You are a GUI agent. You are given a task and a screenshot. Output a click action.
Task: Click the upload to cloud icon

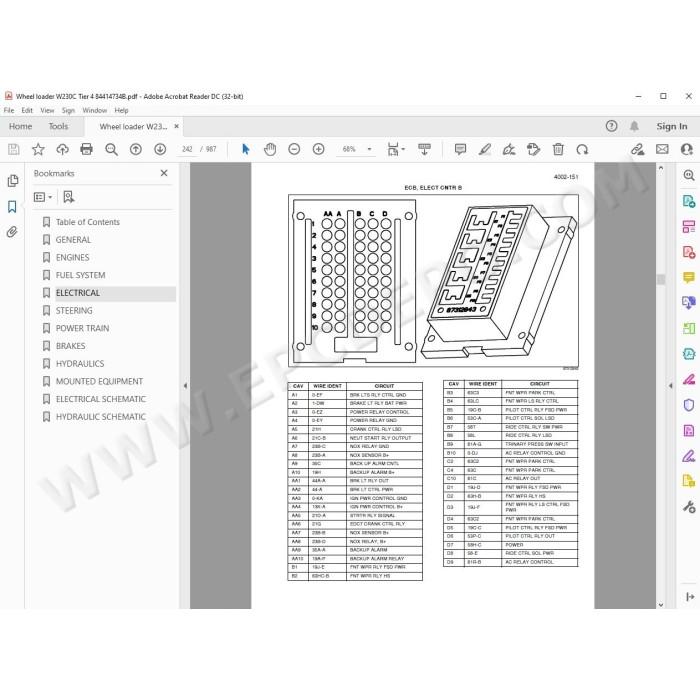[x=62, y=149]
